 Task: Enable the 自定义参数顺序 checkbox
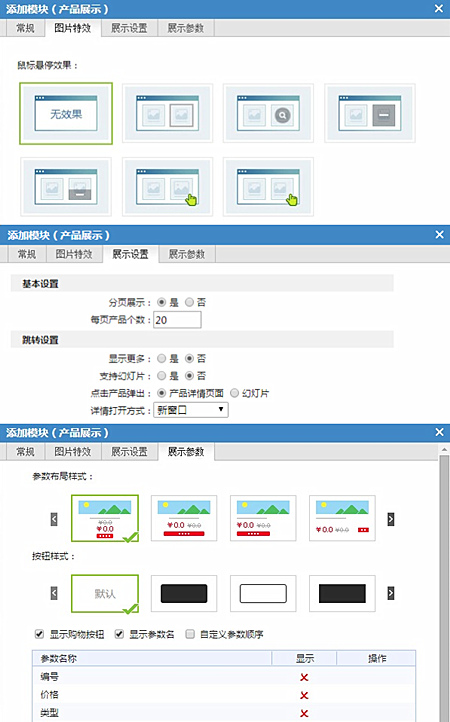click(190, 634)
